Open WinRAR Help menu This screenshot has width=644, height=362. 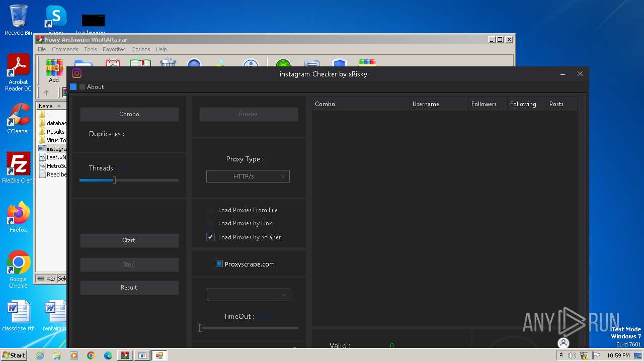pyautogui.click(x=161, y=49)
